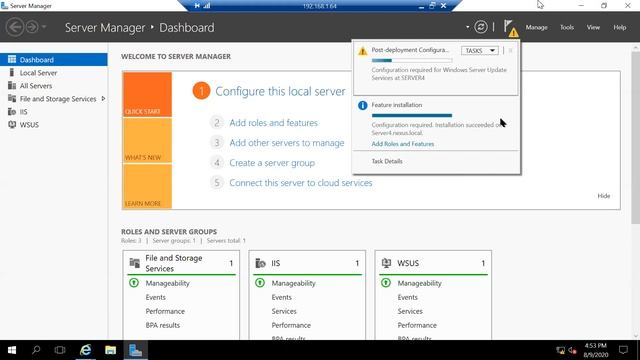The width and height of the screenshot is (640, 360).
Task: Open the Action Center notification icon
Action: coord(623,350)
